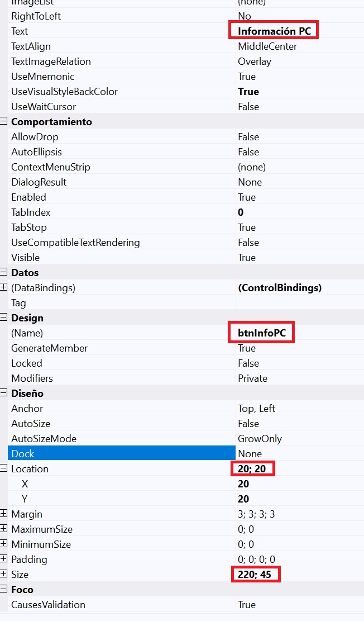Expand the Padding property
The image size is (364, 621).
[x=4, y=559]
